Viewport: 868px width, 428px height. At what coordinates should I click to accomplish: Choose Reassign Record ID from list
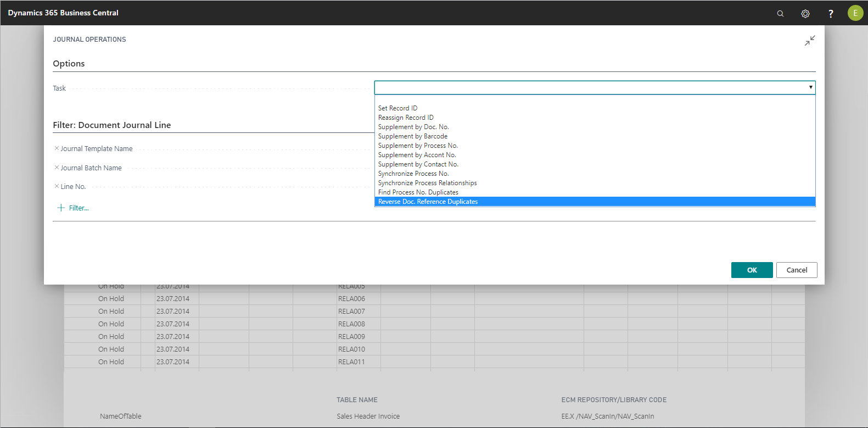click(x=406, y=118)
